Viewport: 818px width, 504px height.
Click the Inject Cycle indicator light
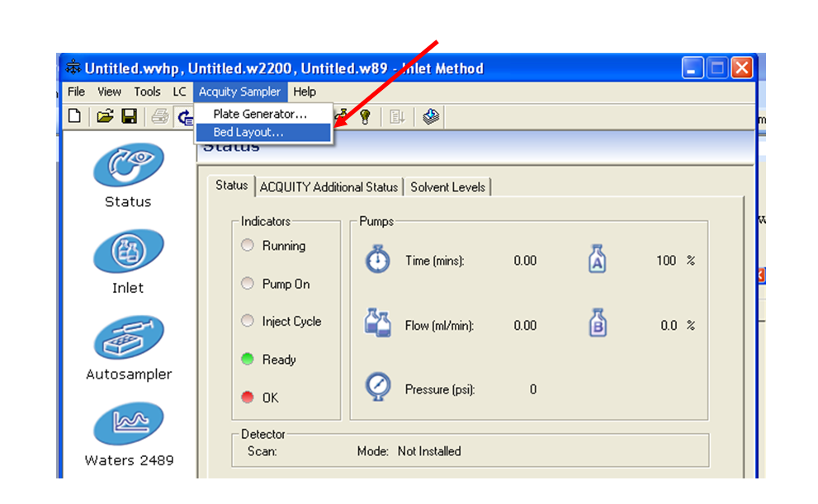pyautogui.click(x=248, y=321)
